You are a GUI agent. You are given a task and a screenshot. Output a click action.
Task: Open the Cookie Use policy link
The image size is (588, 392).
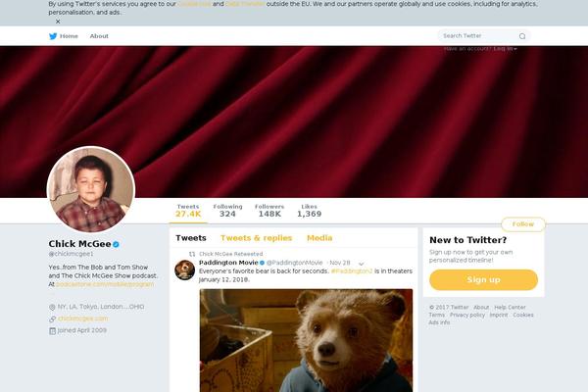pos(194,4)
